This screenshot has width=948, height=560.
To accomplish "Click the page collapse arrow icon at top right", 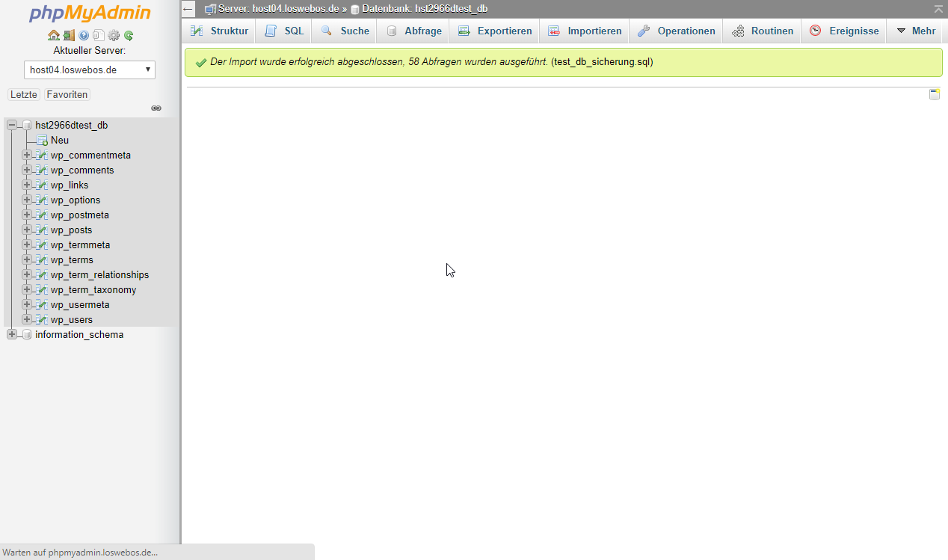I will 938,9.
